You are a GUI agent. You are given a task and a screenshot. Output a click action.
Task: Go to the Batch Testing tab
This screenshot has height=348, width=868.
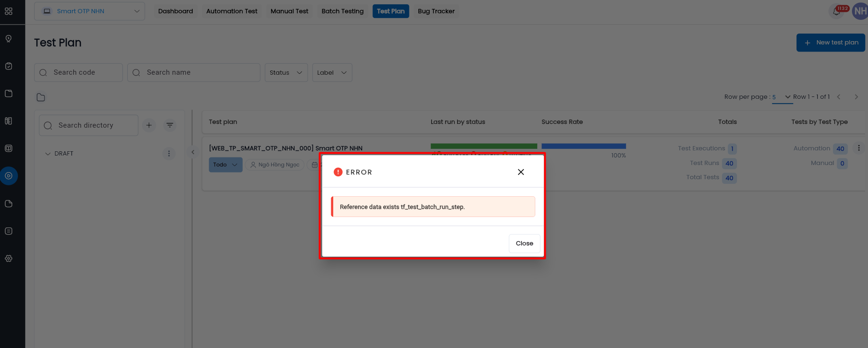coord(342,11)
